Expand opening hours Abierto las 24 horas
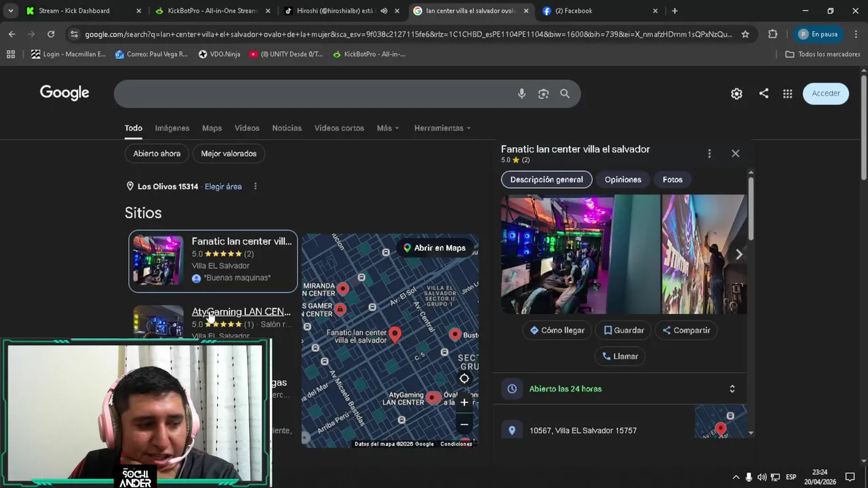The width and height of the screenshot is (868, 488). coord(732,389)
